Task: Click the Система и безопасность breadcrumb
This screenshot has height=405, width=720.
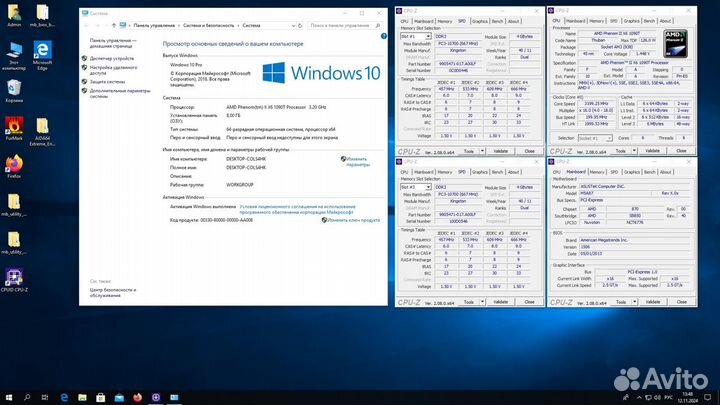Action: point(208,26)
